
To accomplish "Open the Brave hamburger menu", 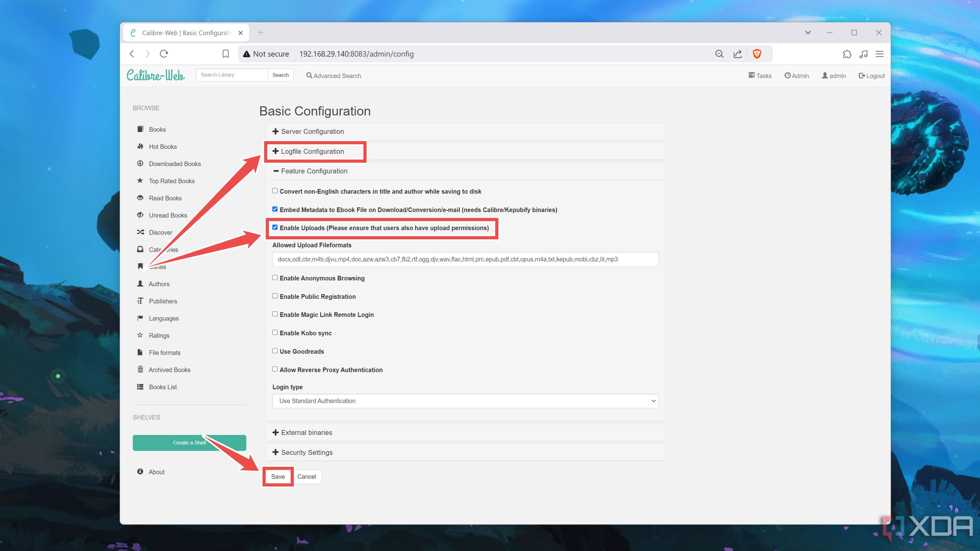I will click(879, 54).
